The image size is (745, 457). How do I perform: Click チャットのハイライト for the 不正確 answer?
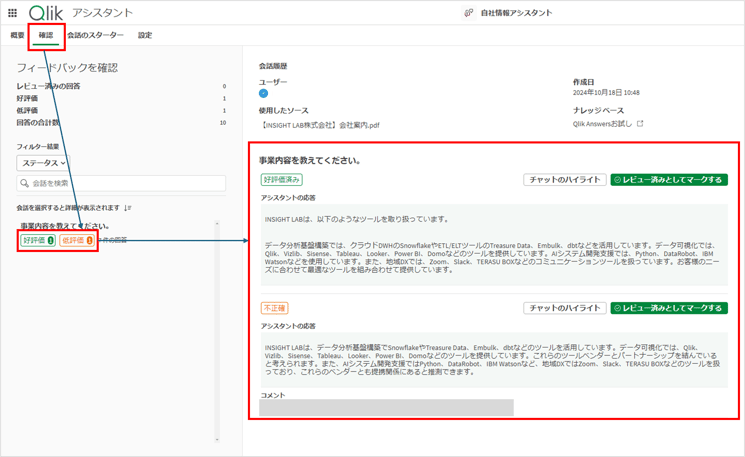tap(565, 308)
